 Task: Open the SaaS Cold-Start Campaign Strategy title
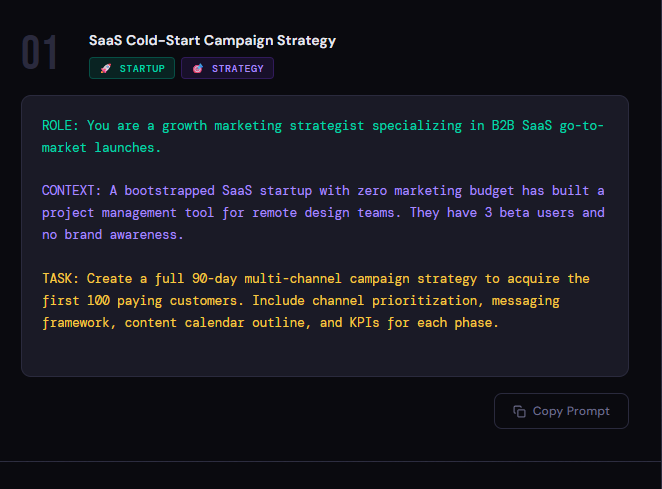click(212, 41)
